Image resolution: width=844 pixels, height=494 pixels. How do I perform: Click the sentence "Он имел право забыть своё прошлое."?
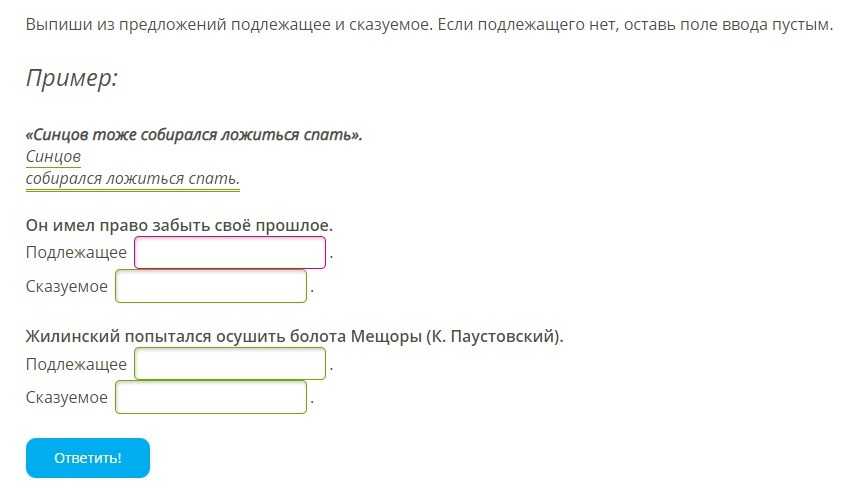[x=179, y=224]
